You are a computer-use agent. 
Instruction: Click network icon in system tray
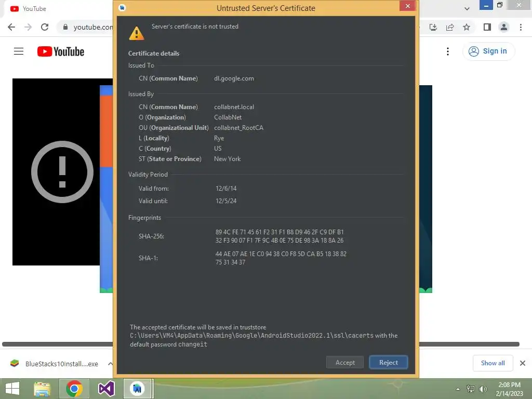click(x=471, y=389)
